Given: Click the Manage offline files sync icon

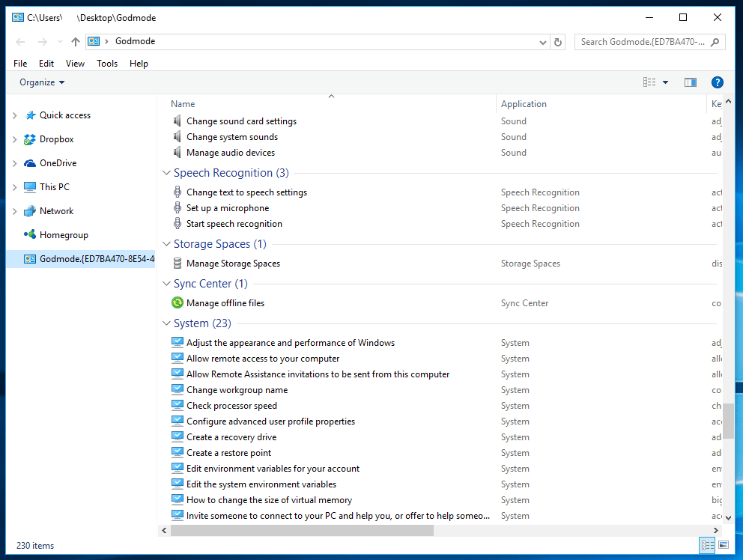Looking at the screenshot, I should 178,303.
